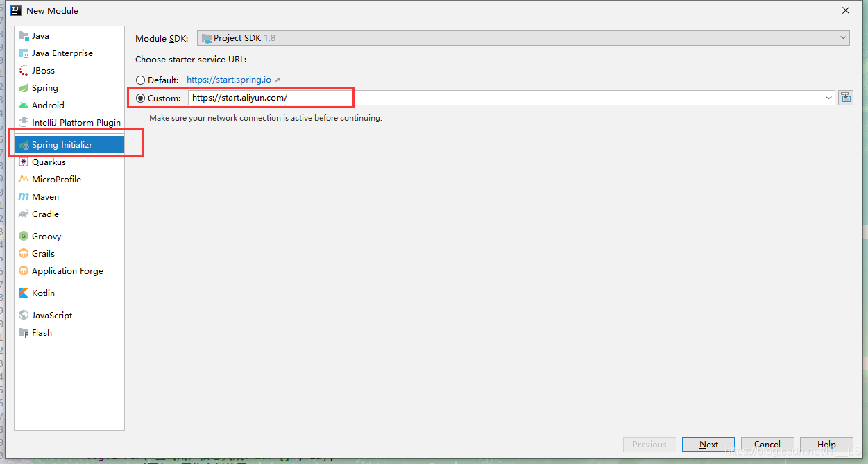Image resolution: width=868 pixels, height=464 pixels.
Task: Click the Kotlin icon
Action: 24,293
